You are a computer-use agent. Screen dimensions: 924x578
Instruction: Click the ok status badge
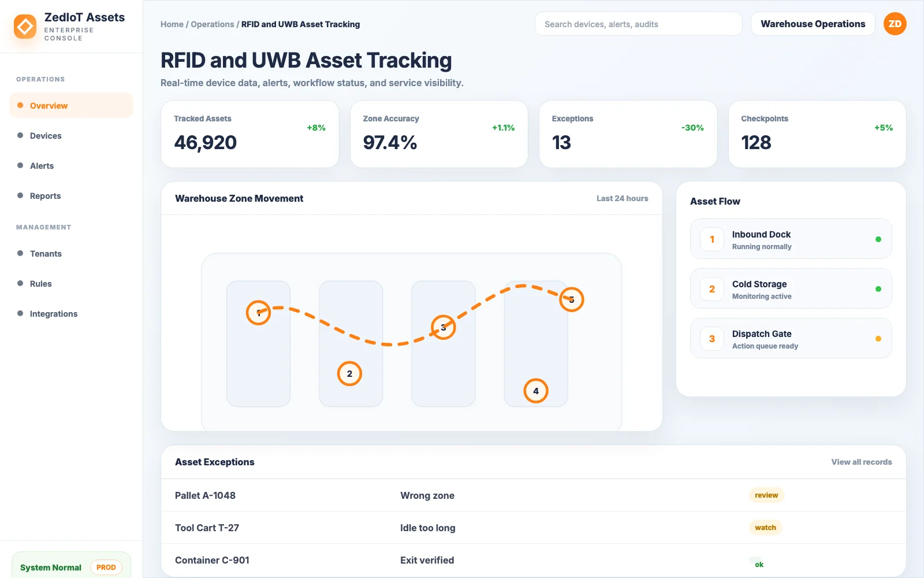(x=758, y=564)
